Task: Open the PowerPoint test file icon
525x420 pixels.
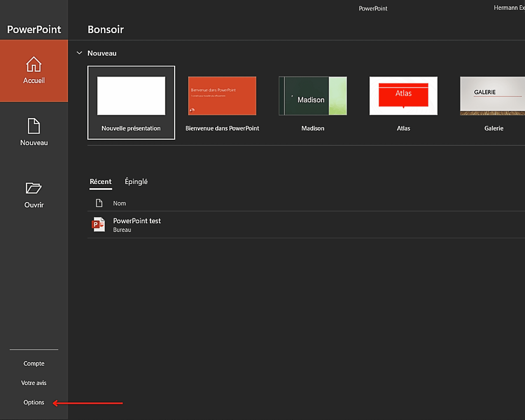Action: 99,224
